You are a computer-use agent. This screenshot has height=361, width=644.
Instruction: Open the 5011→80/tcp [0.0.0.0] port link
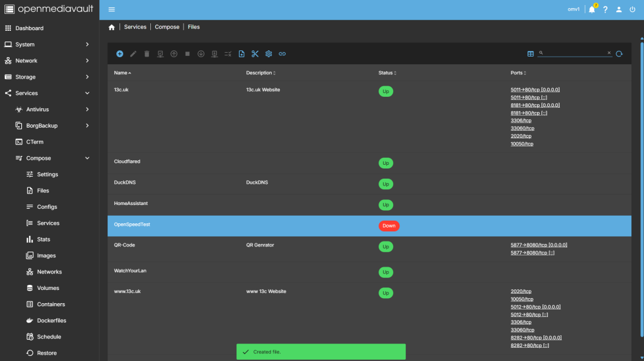point(535,89)
